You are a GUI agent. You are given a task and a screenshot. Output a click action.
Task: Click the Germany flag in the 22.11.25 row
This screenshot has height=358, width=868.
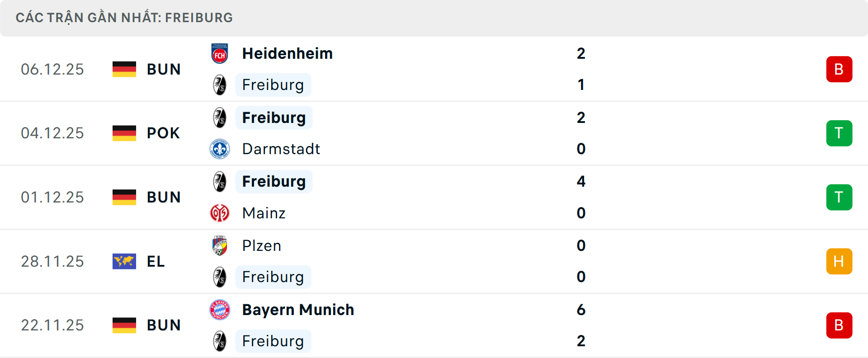tap(124, 325)
